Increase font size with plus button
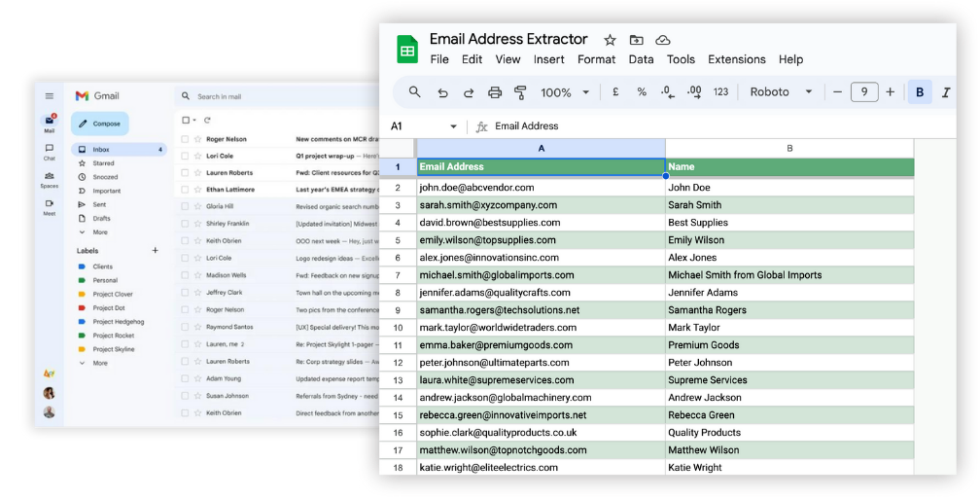The height and width of the screenshot is (498, 980). pos(890,92)
